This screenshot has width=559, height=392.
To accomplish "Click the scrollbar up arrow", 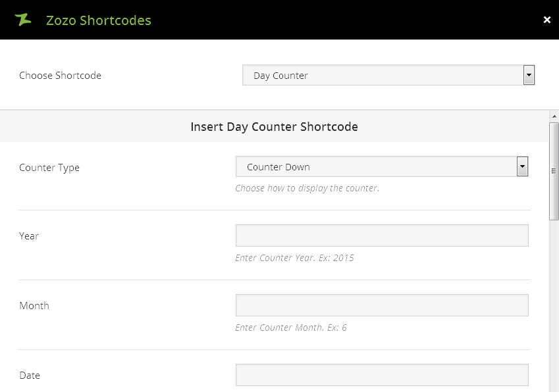I will pos(554,116).
